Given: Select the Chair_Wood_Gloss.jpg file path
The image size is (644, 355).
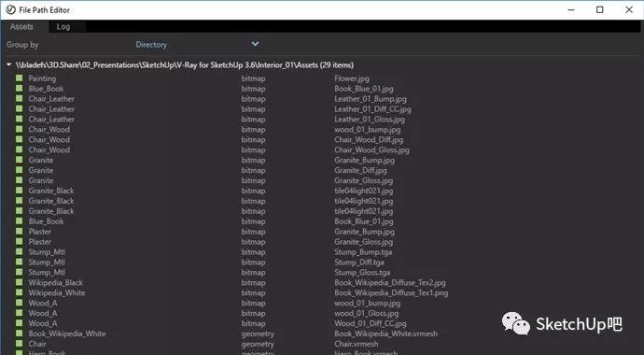Looking at the screenshot, I should [x=371, y=150].
